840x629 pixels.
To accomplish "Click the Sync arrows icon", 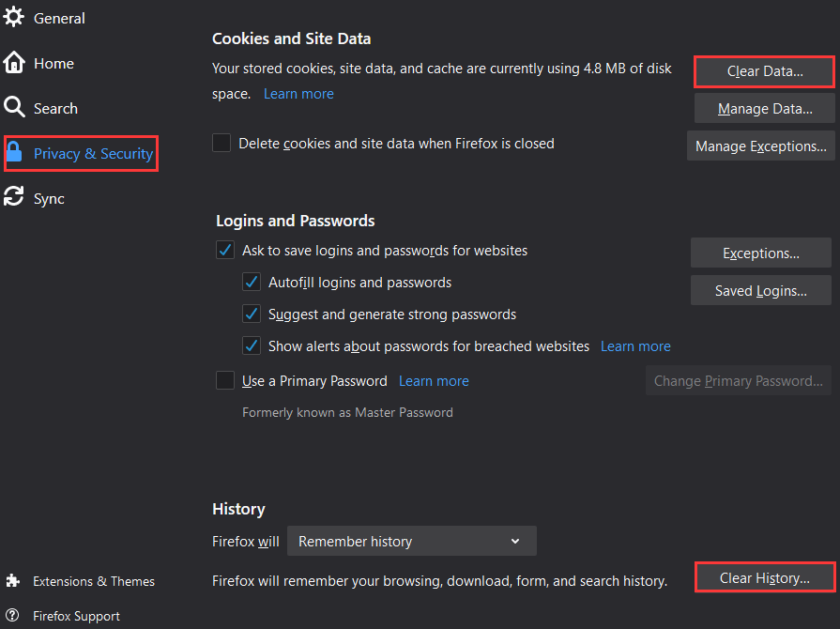I will [14, 196].
